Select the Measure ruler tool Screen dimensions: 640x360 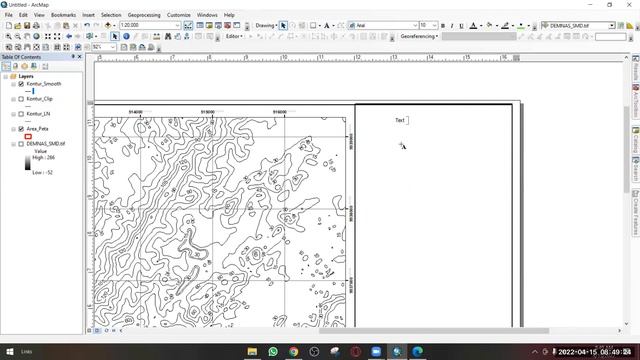(157, 36)
